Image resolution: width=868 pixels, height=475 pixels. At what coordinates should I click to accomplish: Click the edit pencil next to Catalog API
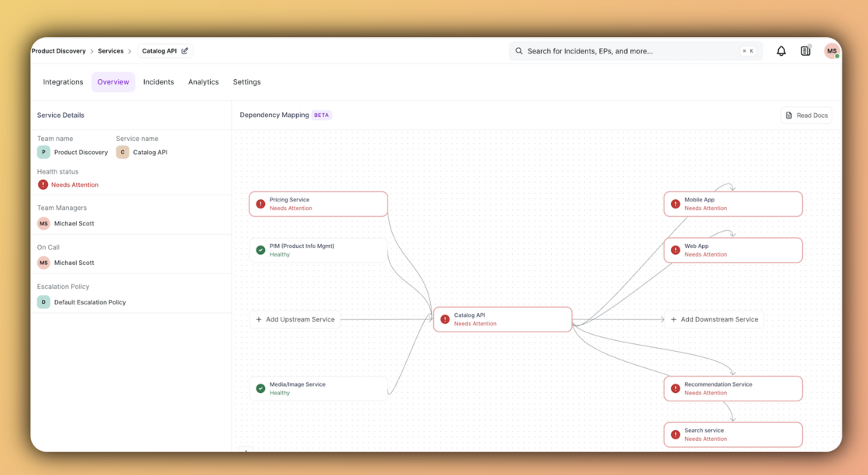click(x=185, y=51)
